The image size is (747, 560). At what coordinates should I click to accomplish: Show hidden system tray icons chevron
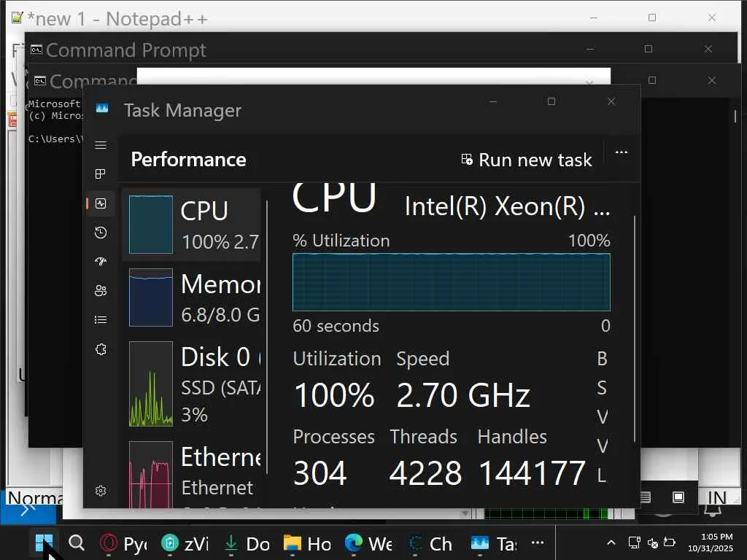611,542
